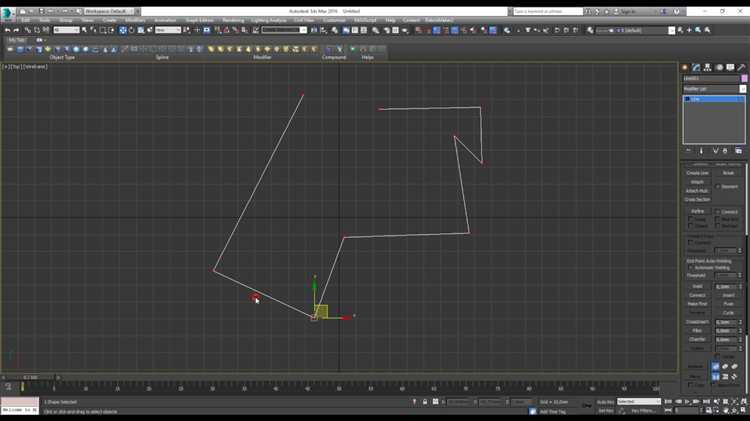This screenshot has height=421, width=750.
Task: Switch to the Utilities command panel tab
Action: (742, 67)
